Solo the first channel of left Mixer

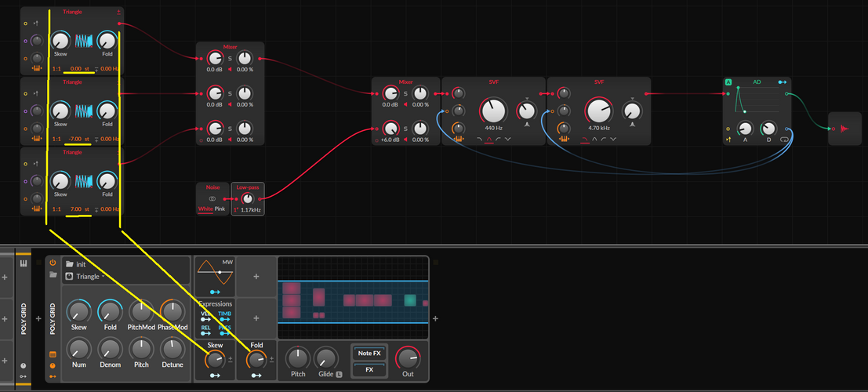pos(230,59)
